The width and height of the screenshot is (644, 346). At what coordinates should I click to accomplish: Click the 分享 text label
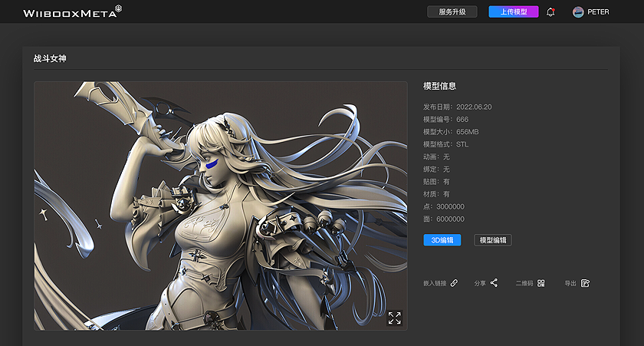click(x=480, y=283)
